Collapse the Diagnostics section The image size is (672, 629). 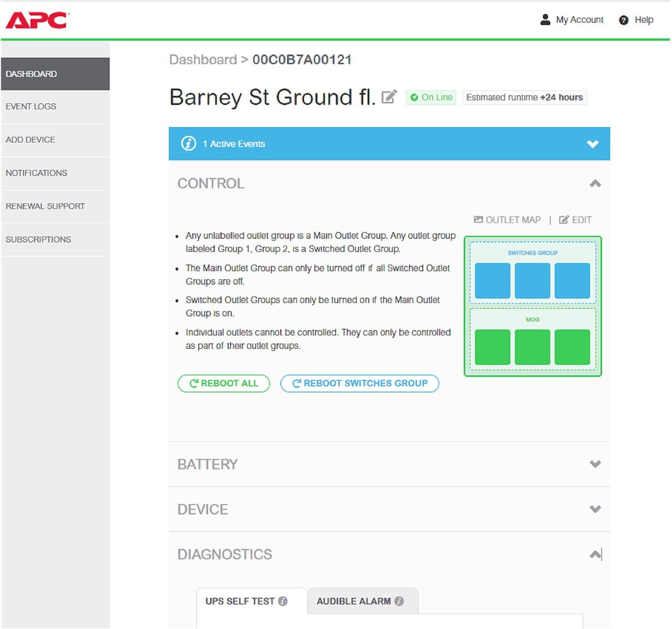[x=595, y=554]
